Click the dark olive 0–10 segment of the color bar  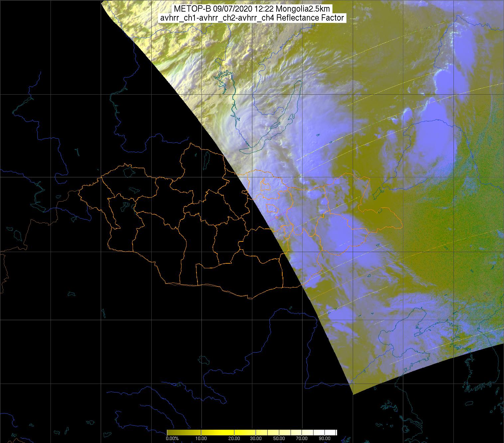[184, 433]
